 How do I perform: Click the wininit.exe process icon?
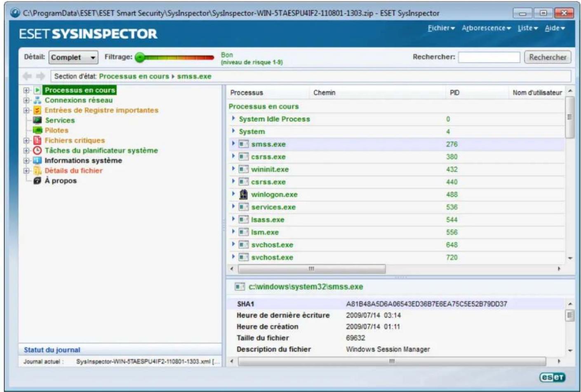244,169
